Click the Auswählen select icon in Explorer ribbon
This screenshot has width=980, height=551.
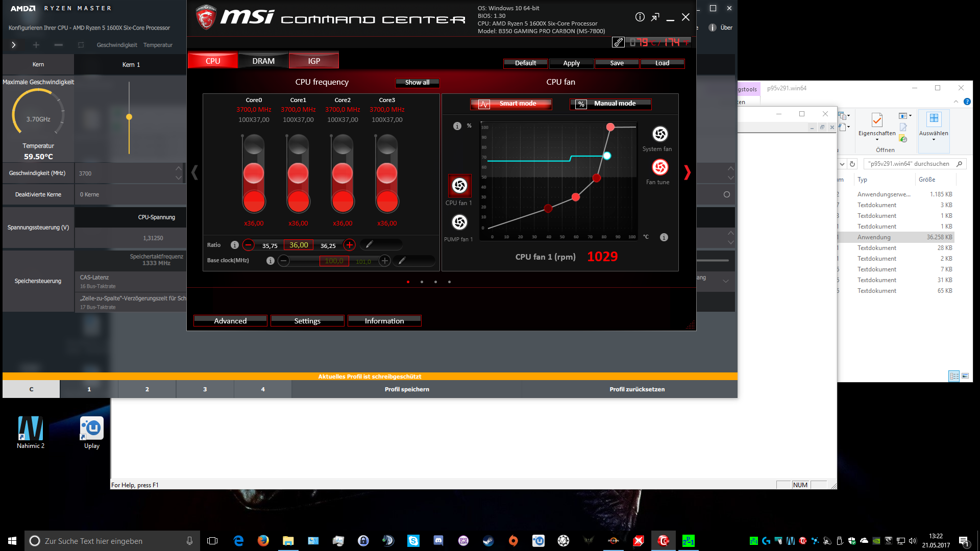click(x=934, y=118)
